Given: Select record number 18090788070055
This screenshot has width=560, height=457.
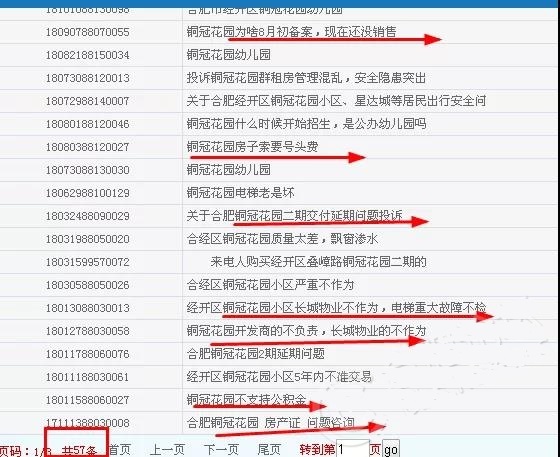Looking at the screenshot, I should pos(88,32).
